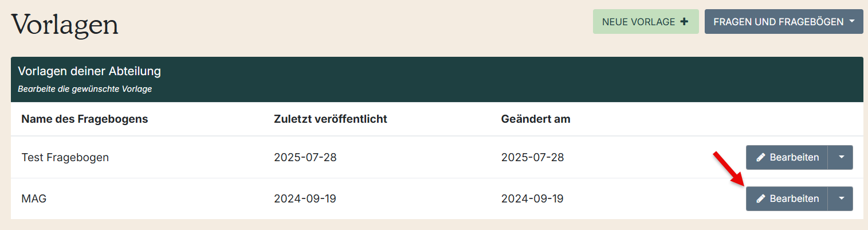The height and width of the screenshot is (230, 868).
Task: Click pencil icon in MAG row
Action: [761, 198]
